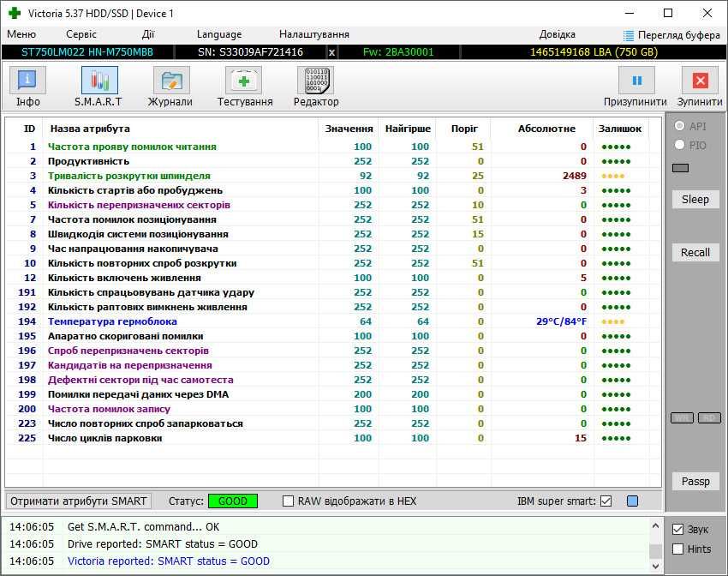This screenshot has height=576, width=728.
Task: Click the Значення column header
Action: tap(349, 129)
